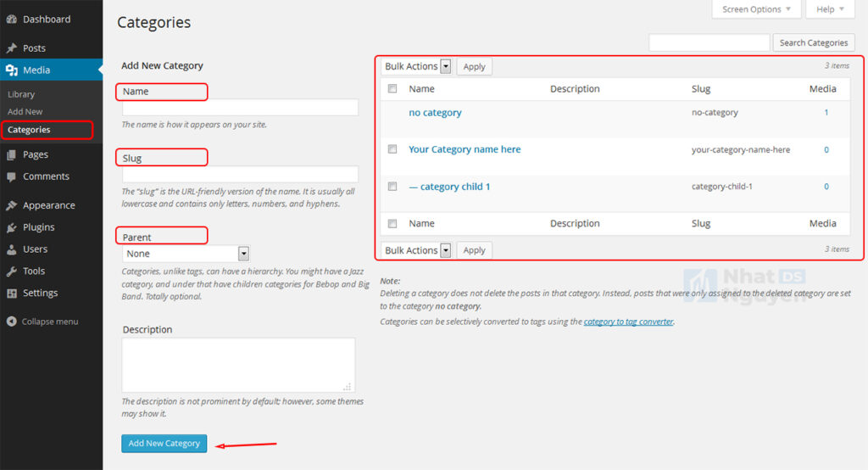Click the Media icon in sidebar

[12, 70]
